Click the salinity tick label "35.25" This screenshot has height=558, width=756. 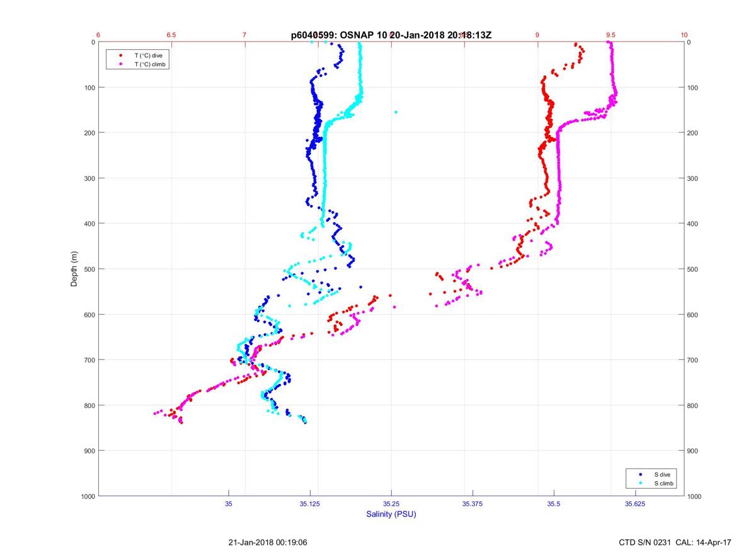(391, 504)
